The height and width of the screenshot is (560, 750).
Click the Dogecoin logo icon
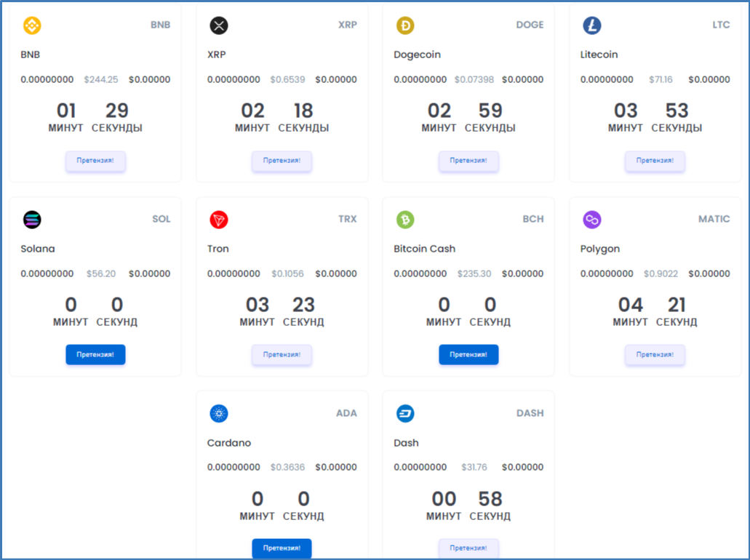point(405,25)
